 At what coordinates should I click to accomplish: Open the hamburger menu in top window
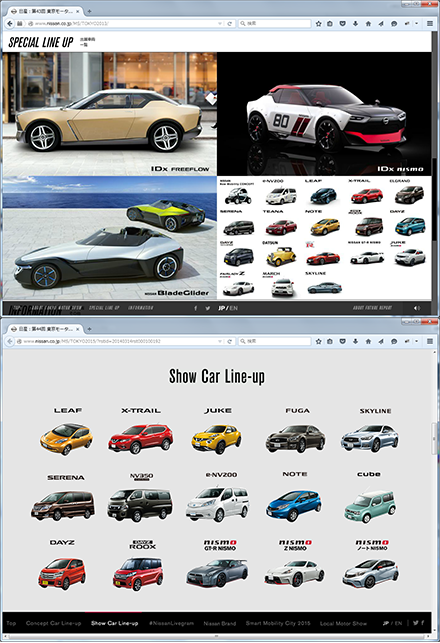click(x=430, y=24)
